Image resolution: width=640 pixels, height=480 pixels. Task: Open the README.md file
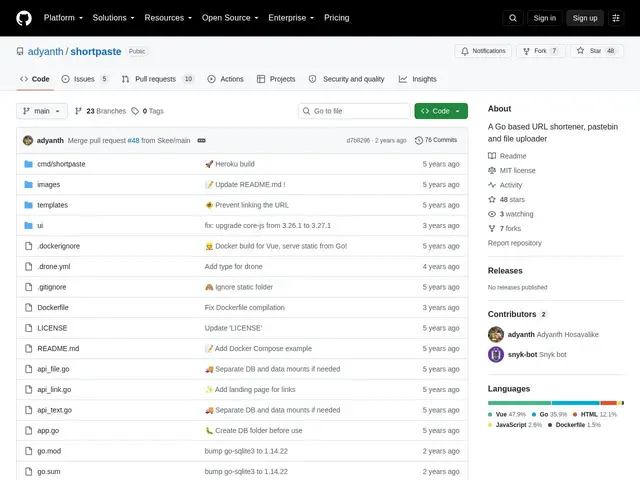tap(58, 349)
